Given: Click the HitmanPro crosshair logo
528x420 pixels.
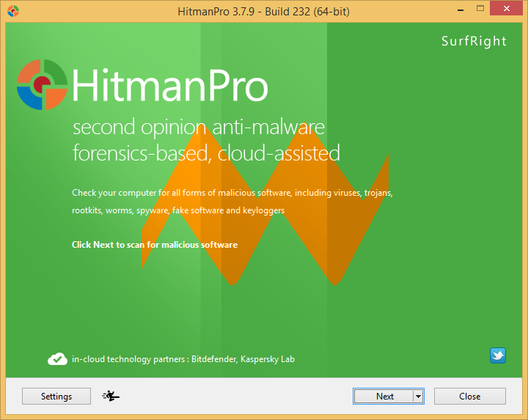Looking at the screenshot, I should 42,85.
